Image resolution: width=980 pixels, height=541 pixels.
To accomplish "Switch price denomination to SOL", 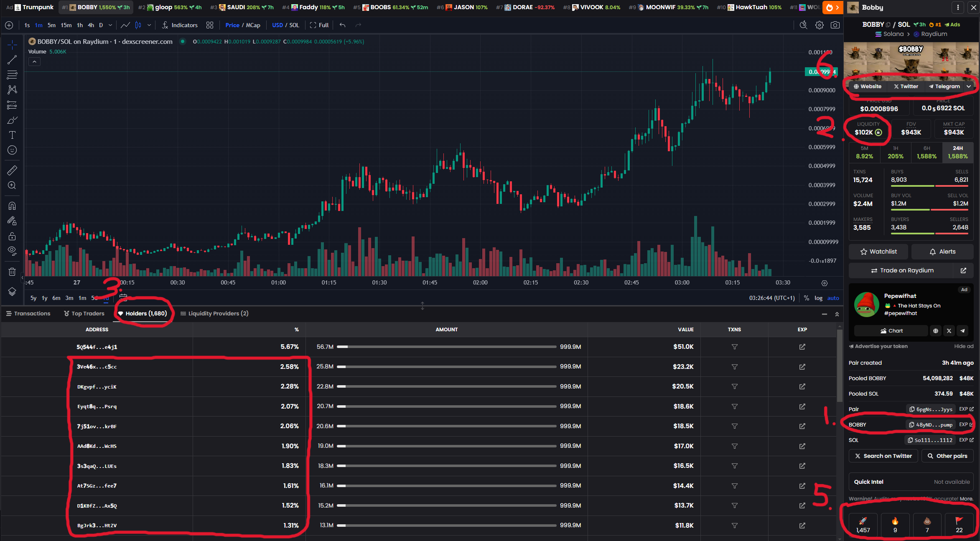I will coord(294,25).
